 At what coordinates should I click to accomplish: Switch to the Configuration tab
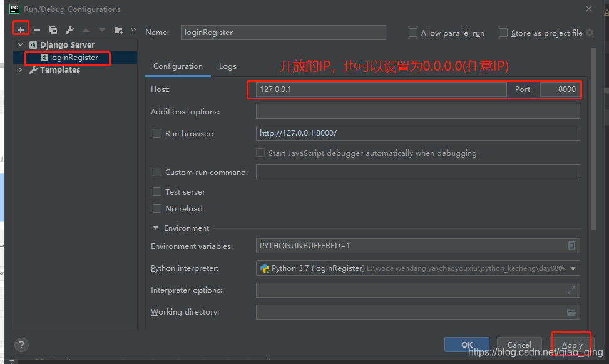(x=178, y=66)
